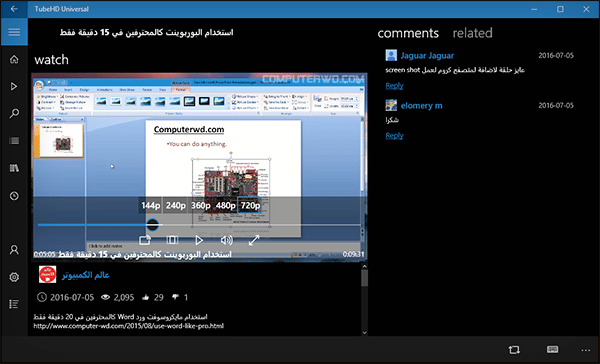Open the playlist list icon in sidebar
The image size is (600, 364).
[14, 141]
